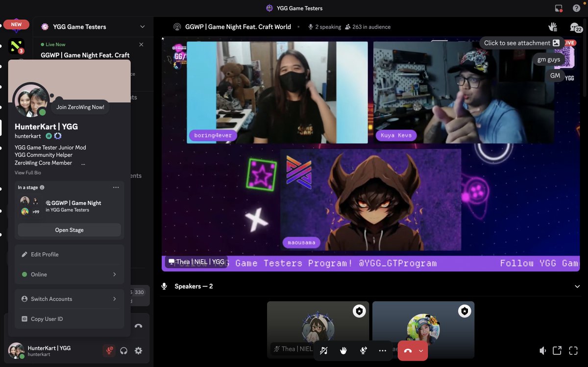
Task: Open the Online status submenu
Action: pyautogui.click(x=69, y=274)
